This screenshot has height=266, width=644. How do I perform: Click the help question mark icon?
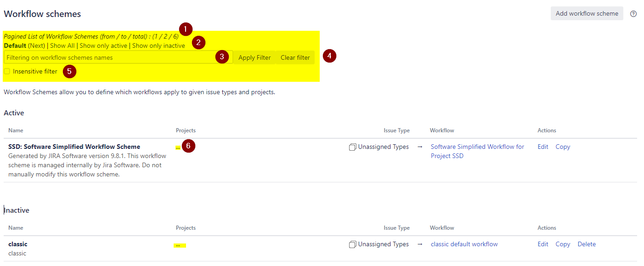633,14
